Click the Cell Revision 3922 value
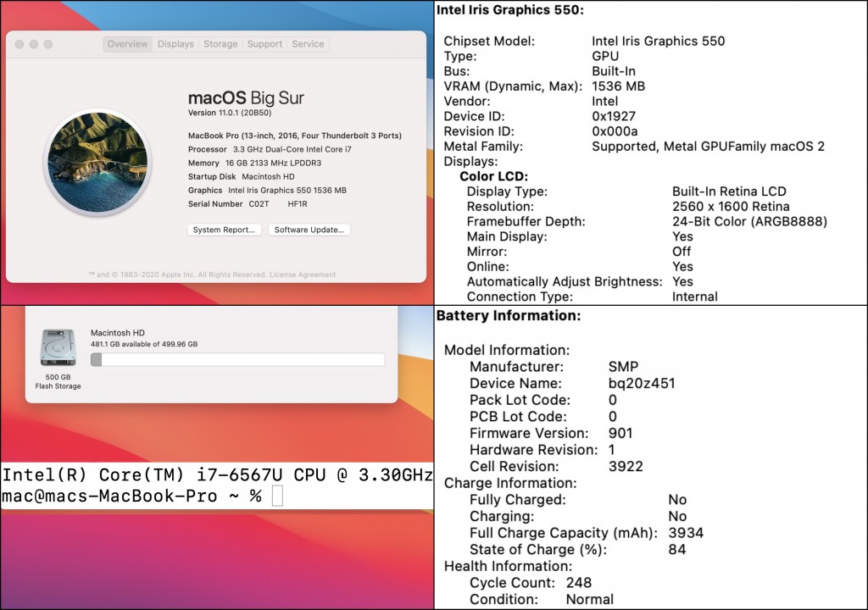 pos(626,467)
